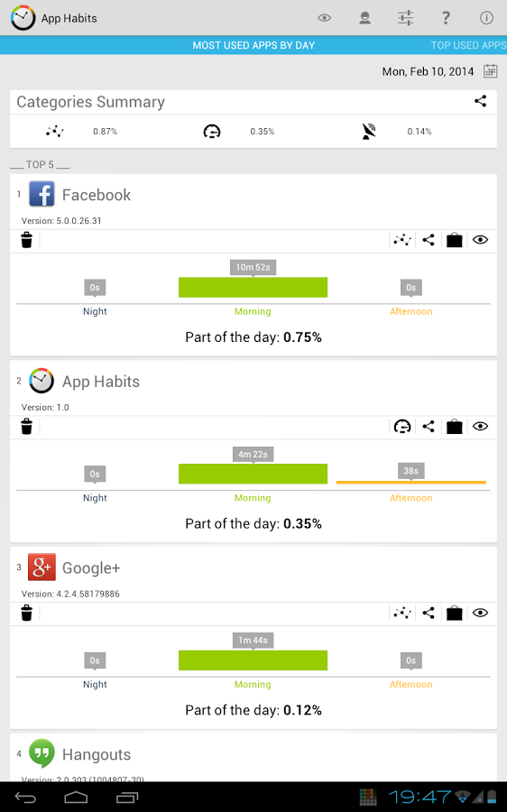Open calendar date picker beside Mon, Feb 10
507x812 pixels.
tap(490, 71)
